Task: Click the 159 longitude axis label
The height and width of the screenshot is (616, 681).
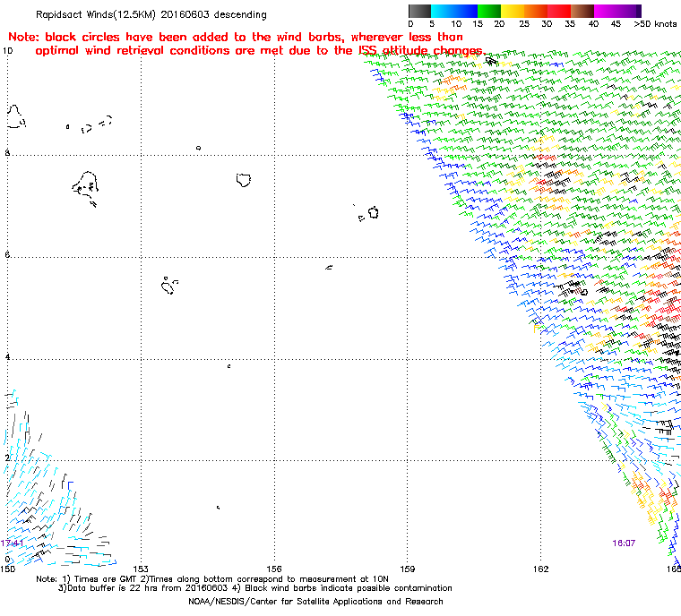Action: point(408,569)
